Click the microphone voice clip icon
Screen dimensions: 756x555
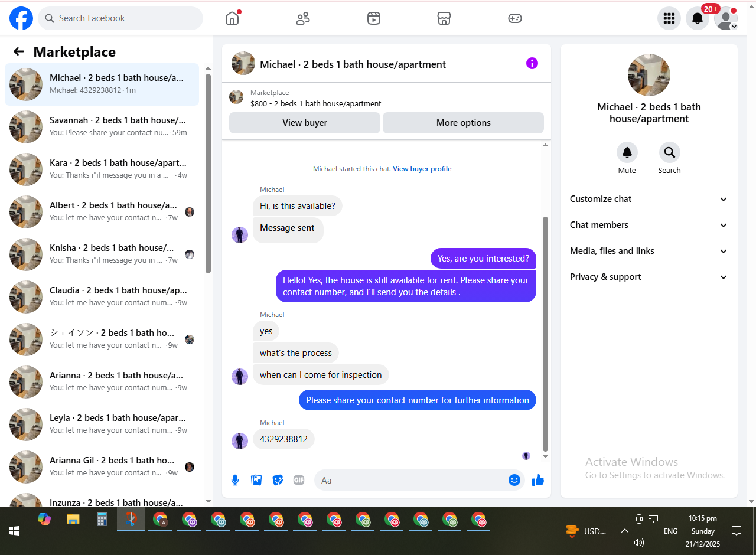coord(235,480)
